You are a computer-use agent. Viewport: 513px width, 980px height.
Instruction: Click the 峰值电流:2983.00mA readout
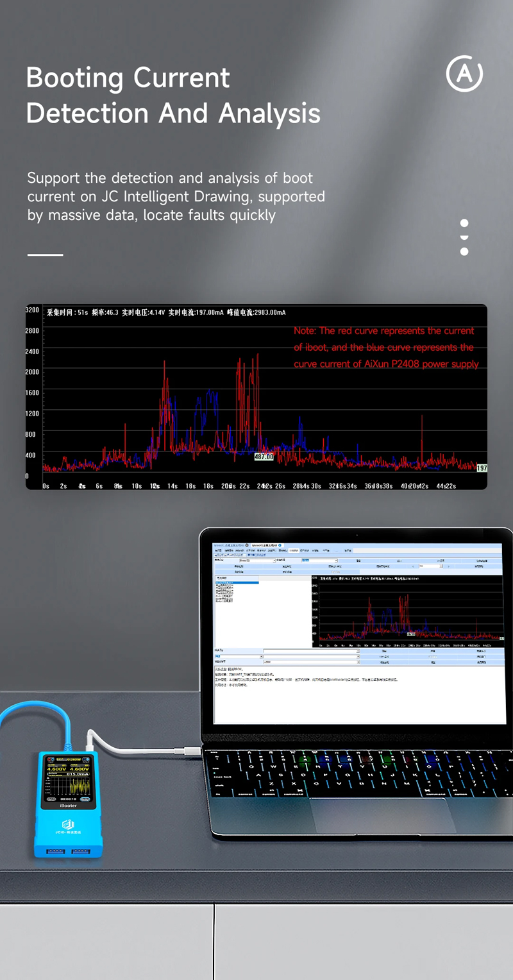pyautogui.click(x=256, y=312)
